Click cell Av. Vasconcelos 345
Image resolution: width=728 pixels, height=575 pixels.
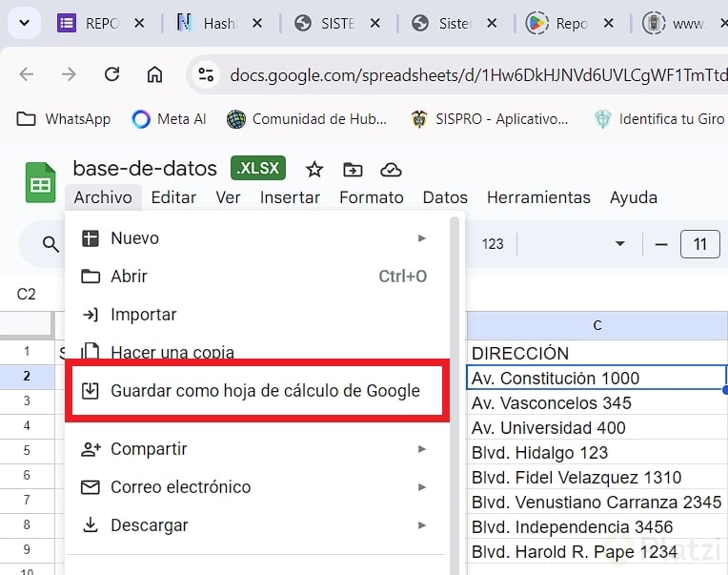597,402
